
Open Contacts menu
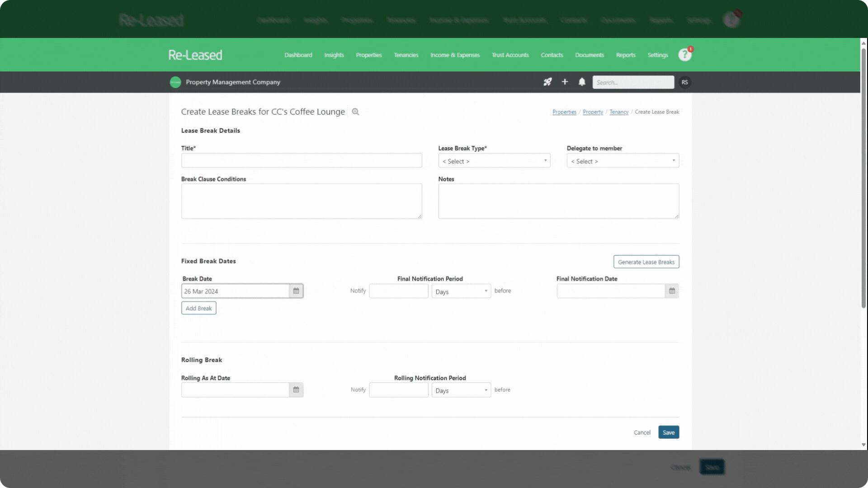tap(552, 55)
